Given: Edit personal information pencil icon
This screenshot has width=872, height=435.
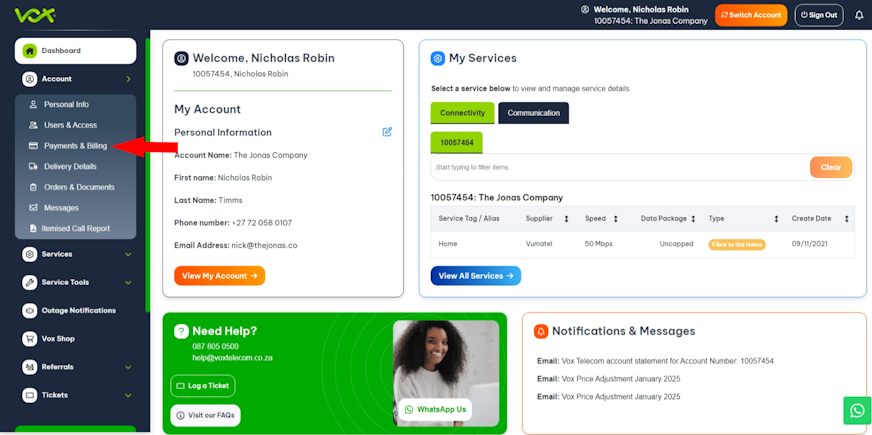Looking at the screenshot, I should tap(387, 132).
